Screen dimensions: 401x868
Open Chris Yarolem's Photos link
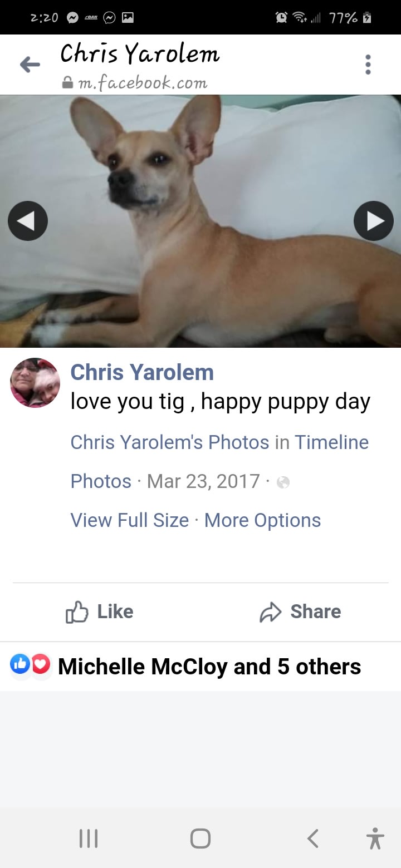pos(170,442)
